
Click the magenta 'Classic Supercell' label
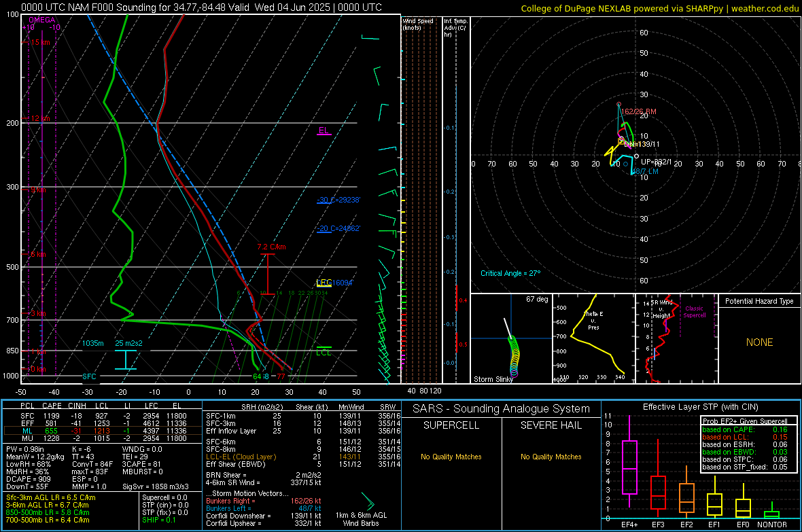[x=695, y=312]
